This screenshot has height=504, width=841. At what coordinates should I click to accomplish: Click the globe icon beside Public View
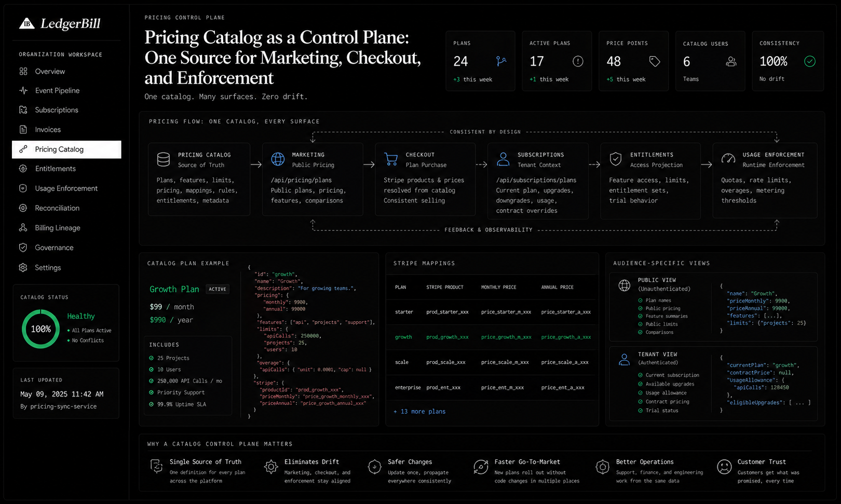point(625,285)
